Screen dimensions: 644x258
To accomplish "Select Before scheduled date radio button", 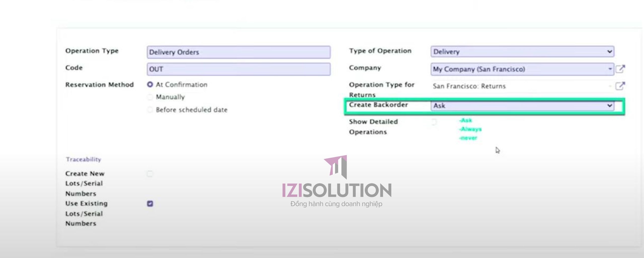I will 150,110.
